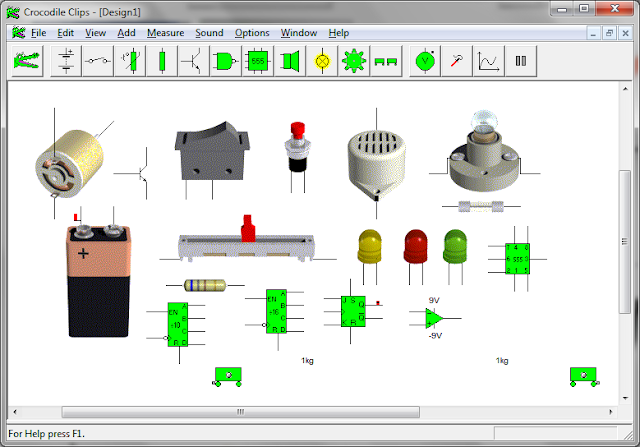Toggle the red push button switch

pyautogui.click(x=297, y=147)
